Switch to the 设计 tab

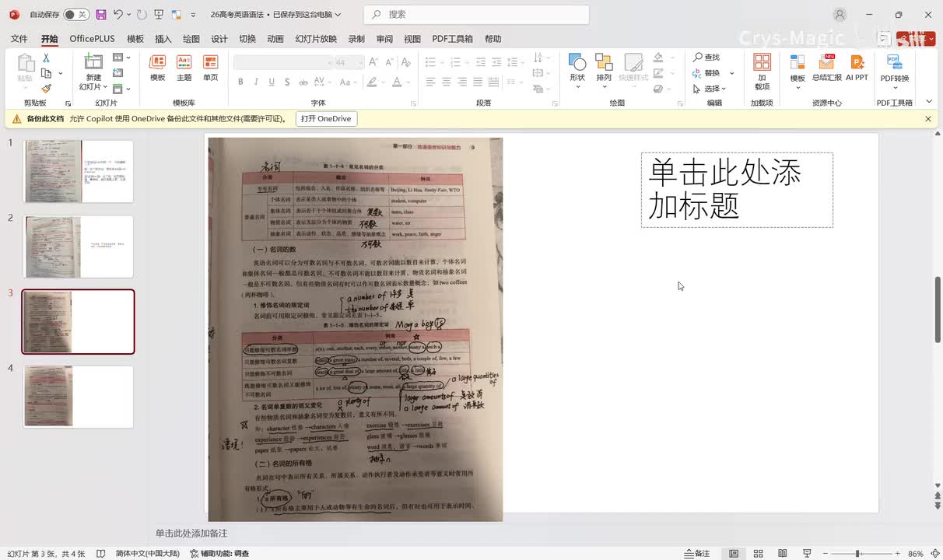pyautogui.click(x=219, y=39)
